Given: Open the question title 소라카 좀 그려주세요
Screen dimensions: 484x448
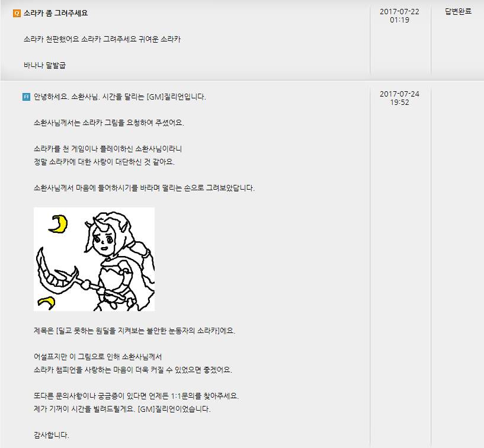Looking at the screenshot, I should [56, 13].
